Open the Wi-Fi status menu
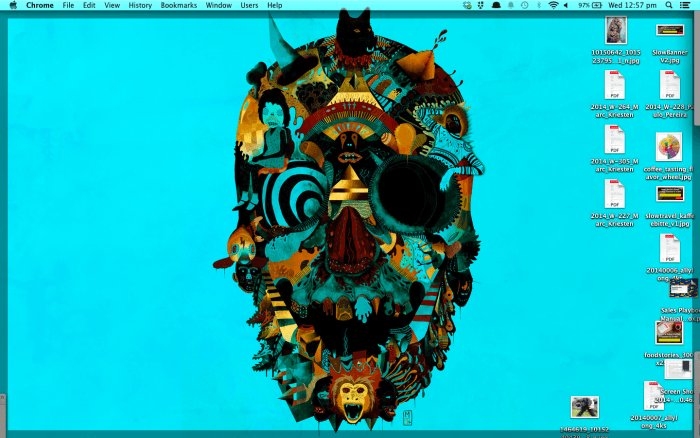 tap(553, 5)
